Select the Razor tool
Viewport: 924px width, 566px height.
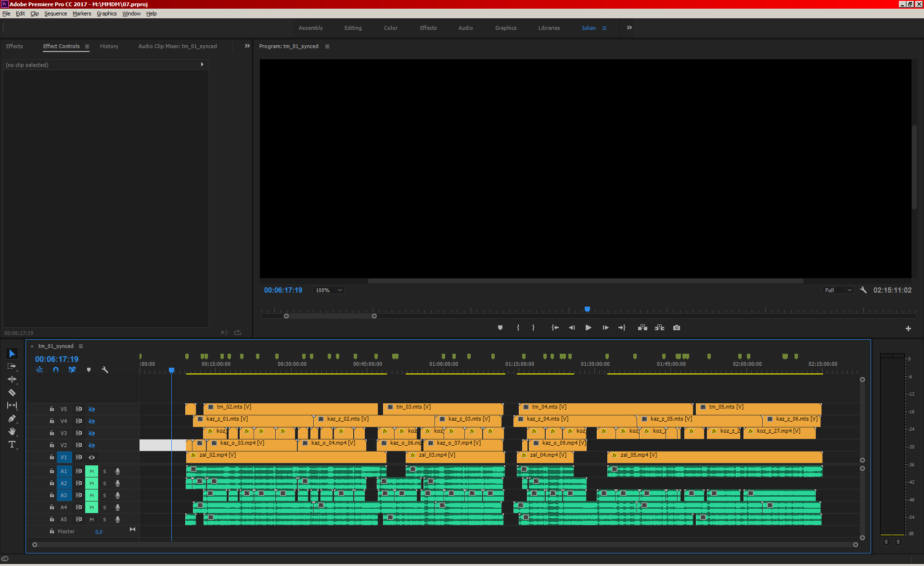(12, 392)
